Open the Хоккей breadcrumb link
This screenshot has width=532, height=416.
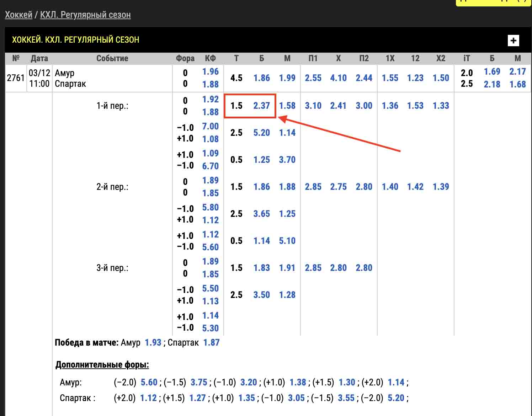(18, 15)
